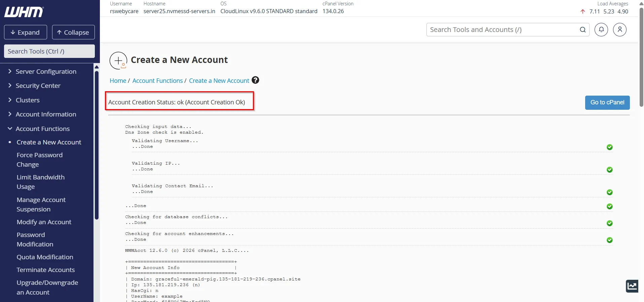The width and height of the screenshot is (644, 302).
Task: Go to Home breadcrumb
Action: click(118, 80)
